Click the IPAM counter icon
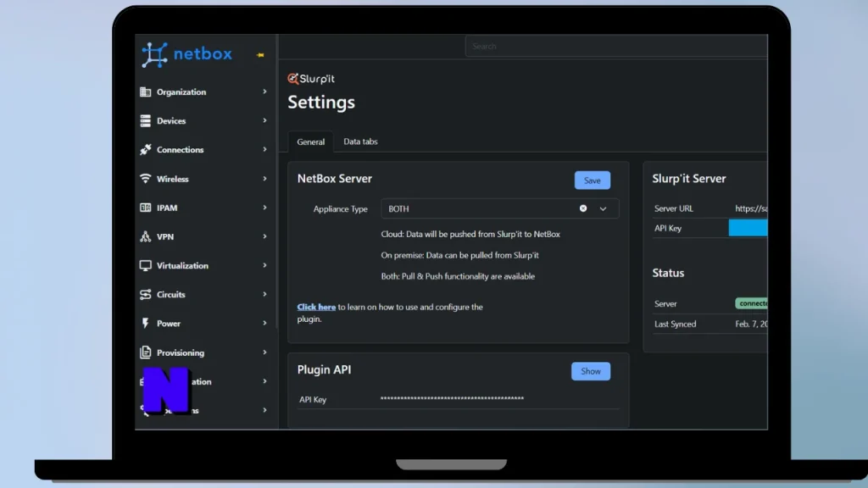 point(145,208)
